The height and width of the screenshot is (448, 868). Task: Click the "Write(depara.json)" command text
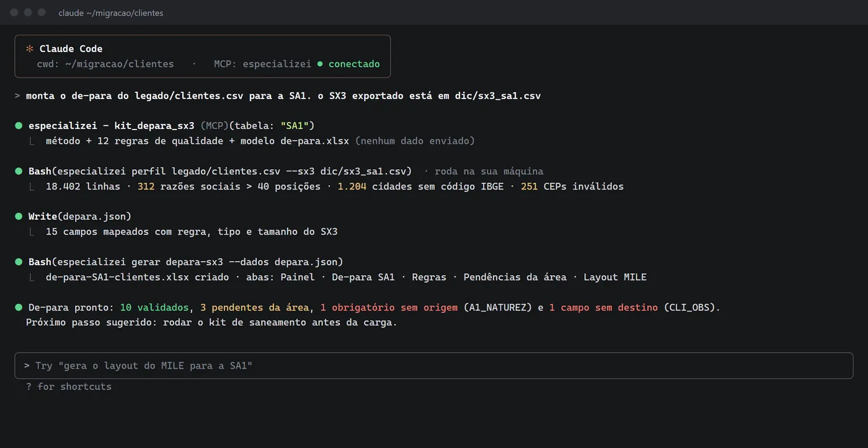coord(80,216)
